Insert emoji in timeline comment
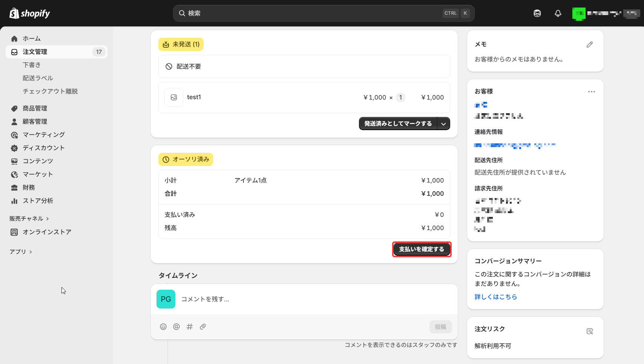Viewport: 644px width, 364px height. tap(163, 327)
